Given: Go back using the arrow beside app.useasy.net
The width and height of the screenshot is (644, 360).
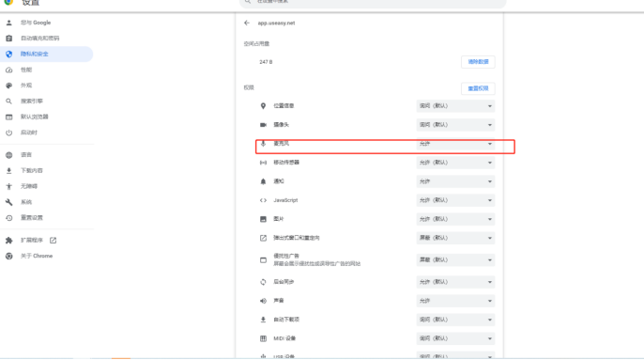Looking at the screenshot, I should click(246, 23).
